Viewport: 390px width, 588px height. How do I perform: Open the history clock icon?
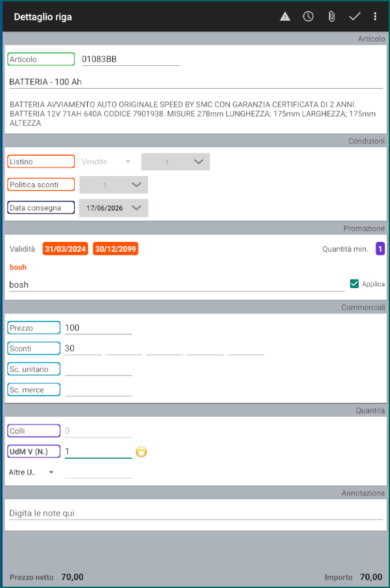pos(309,16)
